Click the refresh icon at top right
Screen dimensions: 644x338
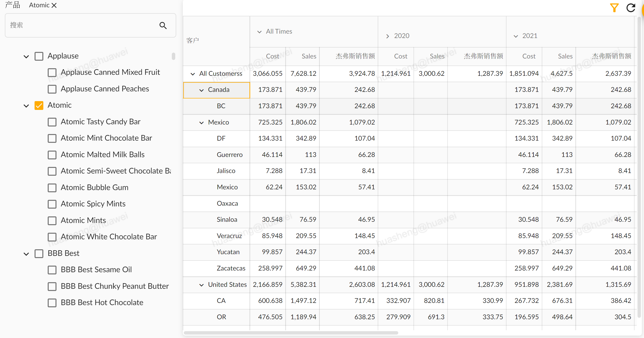[x=631, y=8]
